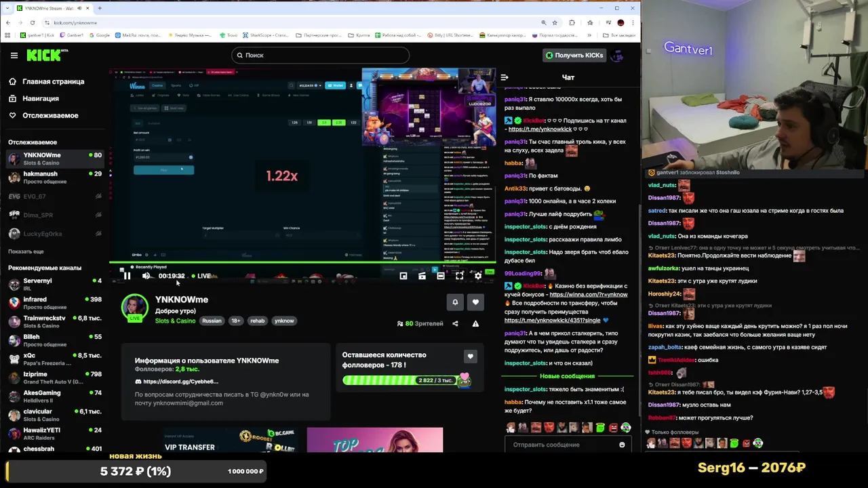Click the kick.com/ynknowme address bar
The image size is (868, 488).
[x=292, y=22]
